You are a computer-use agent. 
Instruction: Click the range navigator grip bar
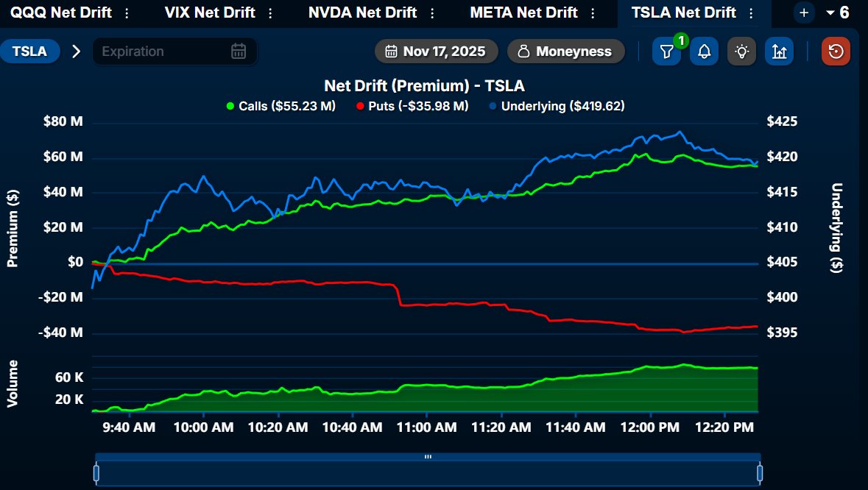tap(428, 457)
